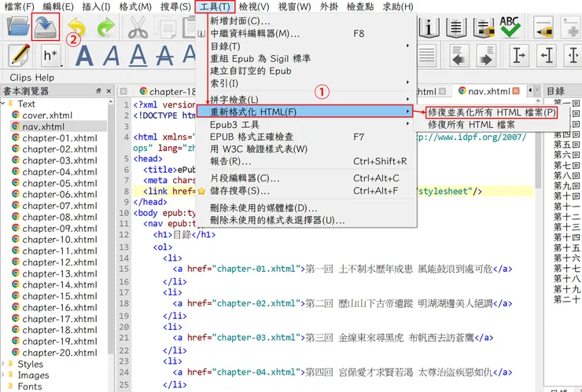Float the 書本瀏覽器 panel with its undock icon

point(99,91)
